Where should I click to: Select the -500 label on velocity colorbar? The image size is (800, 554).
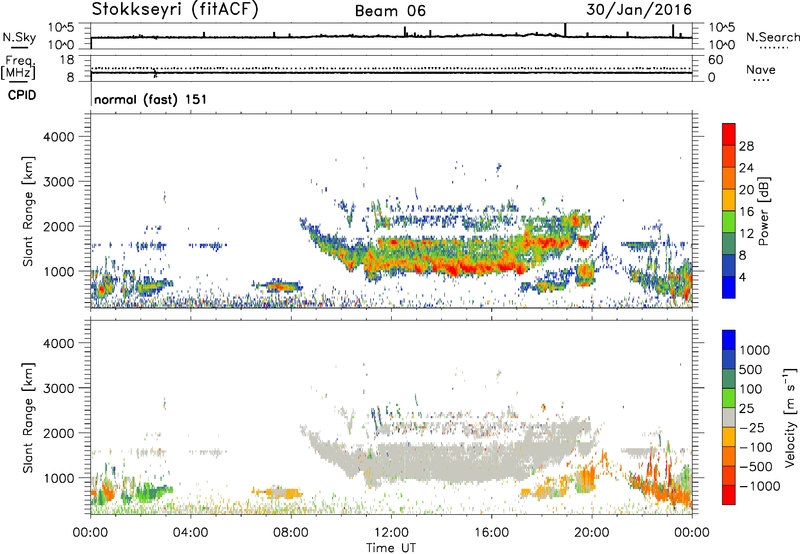(x=755, y=467)
